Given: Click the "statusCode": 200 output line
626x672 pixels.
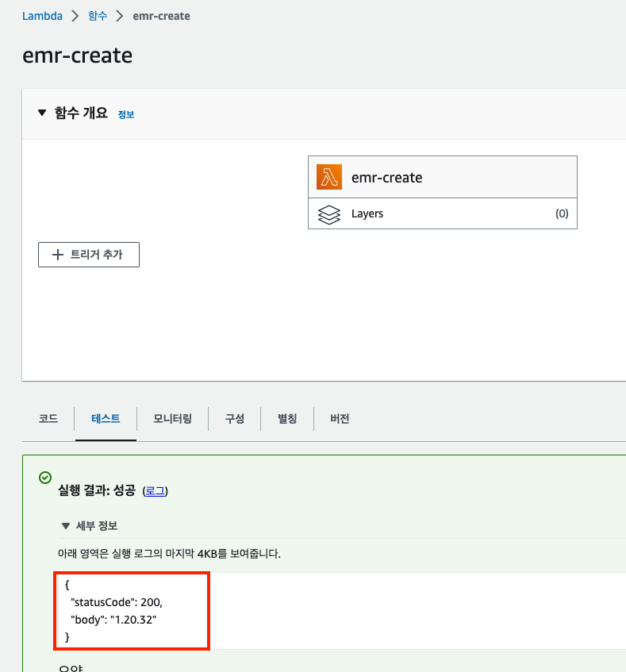Looking at the screenshot, I should pos(117,602).
